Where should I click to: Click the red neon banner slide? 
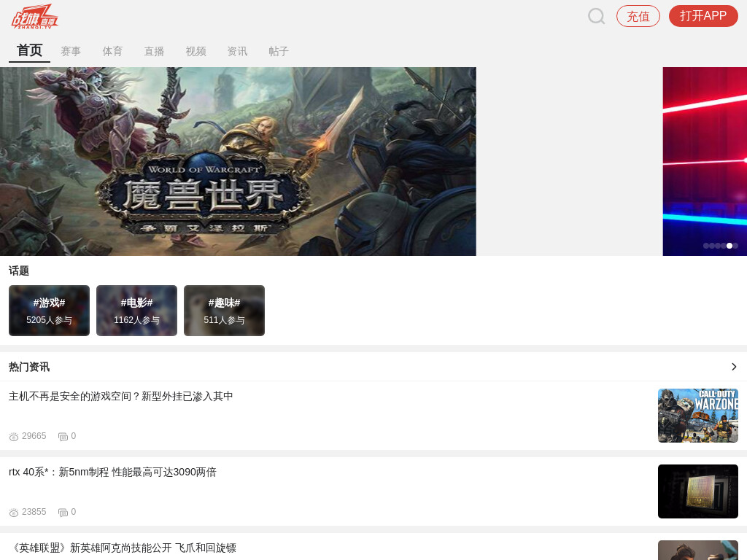click(x=705, y=161)
